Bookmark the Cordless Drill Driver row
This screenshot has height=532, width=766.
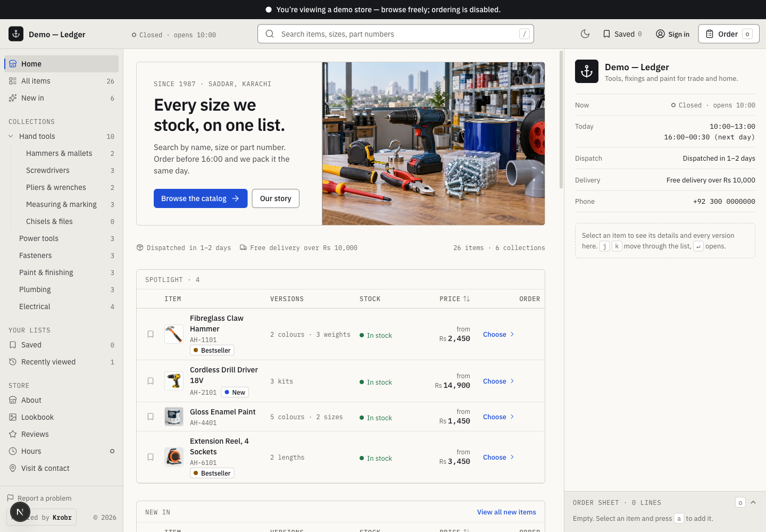click(x=151, y=381)
